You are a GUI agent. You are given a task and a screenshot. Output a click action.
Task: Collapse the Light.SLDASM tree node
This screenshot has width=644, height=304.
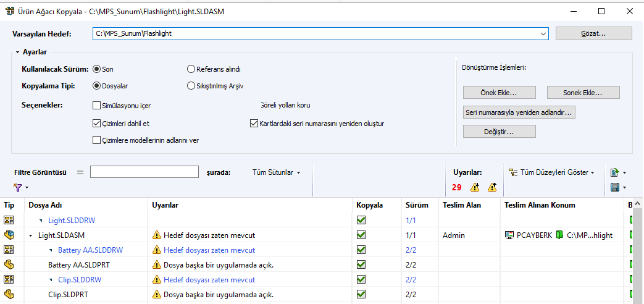31,235
